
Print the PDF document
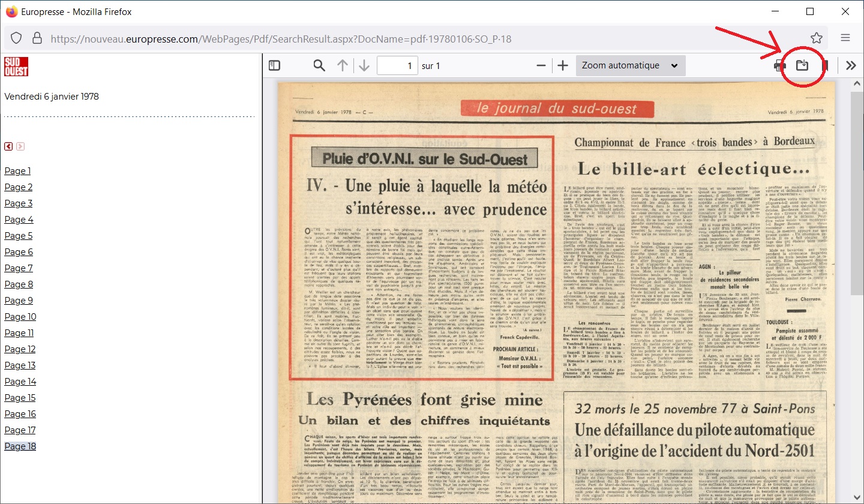click(779, 65)
